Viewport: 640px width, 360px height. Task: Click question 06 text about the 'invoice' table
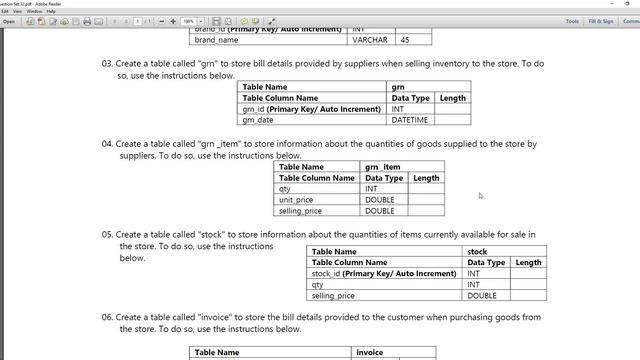pyautogui.click(x=321, y=323)
